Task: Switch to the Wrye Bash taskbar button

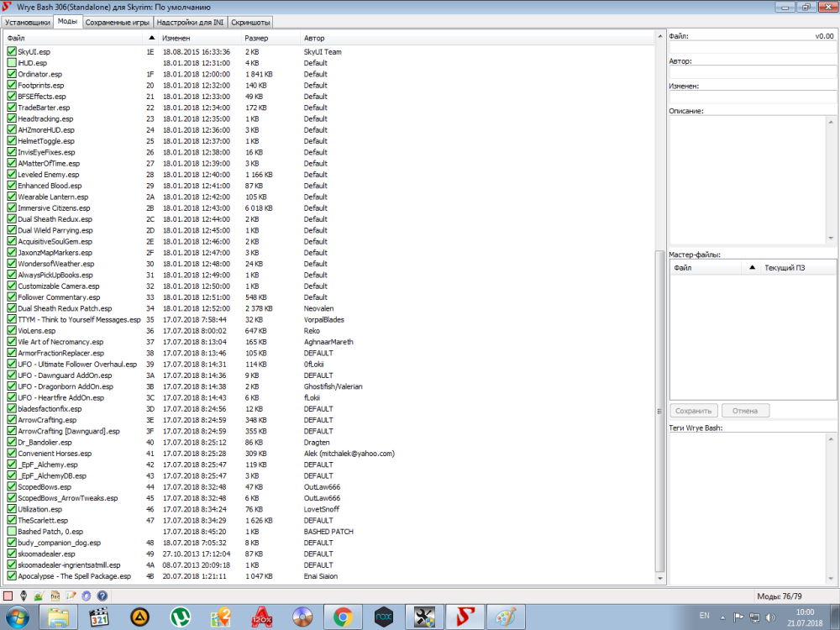Action: point(465,617)
